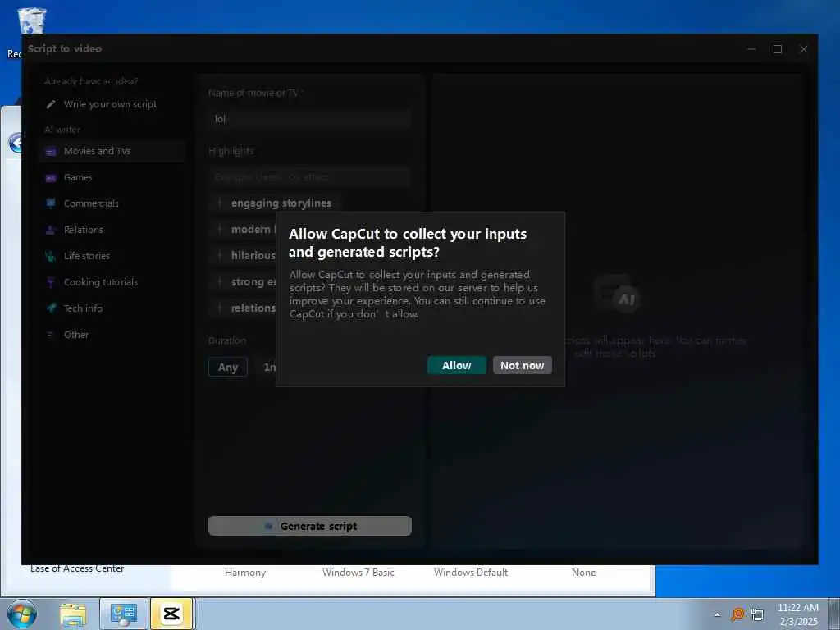Click the CapCut taskbar icon
840x630 pixels.
[171, 614]
